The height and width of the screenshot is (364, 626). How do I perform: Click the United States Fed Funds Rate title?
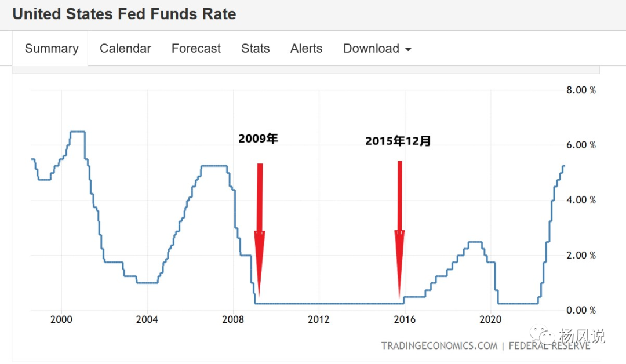pyautogui.click(x=124, y=14)
